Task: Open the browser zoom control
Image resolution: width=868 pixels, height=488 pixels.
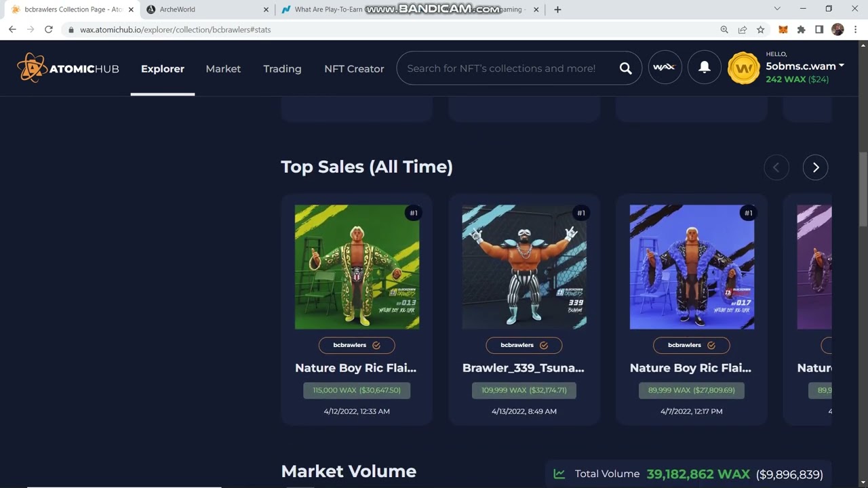Action: 724,30
